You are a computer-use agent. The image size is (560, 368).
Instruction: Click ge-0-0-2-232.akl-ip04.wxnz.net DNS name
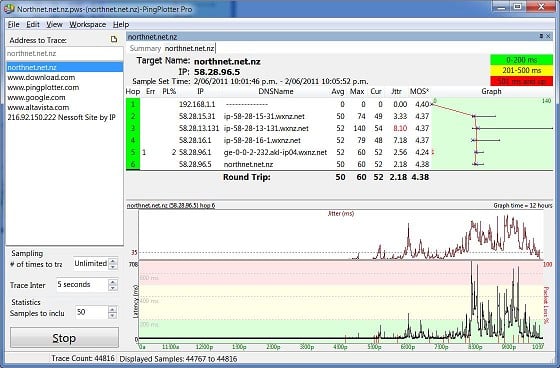pyautogui.click(x=275, y=153)
